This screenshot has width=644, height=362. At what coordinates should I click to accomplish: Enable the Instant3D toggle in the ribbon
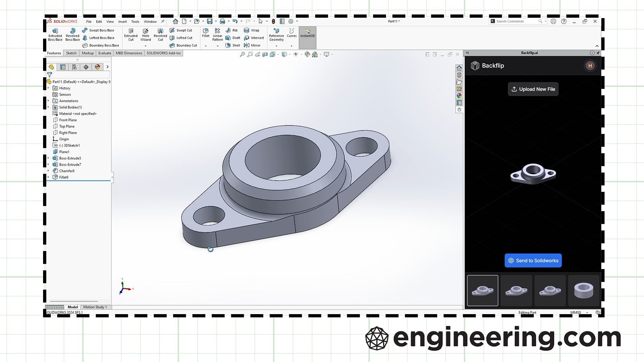[x=307, y=35]
